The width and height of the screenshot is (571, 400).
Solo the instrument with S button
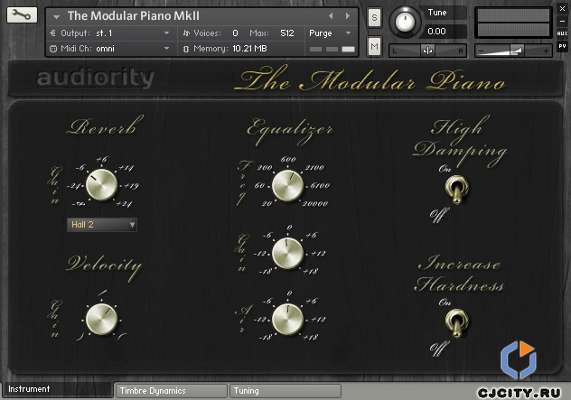(x=374, y=17)
